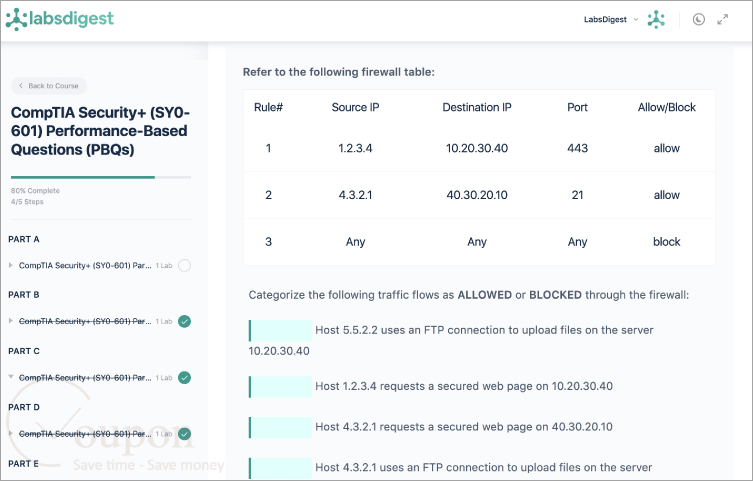Toggle Part C completed checkmark
Image resolution: width=753 pixels, height=481 pixels.
[184, 378]
